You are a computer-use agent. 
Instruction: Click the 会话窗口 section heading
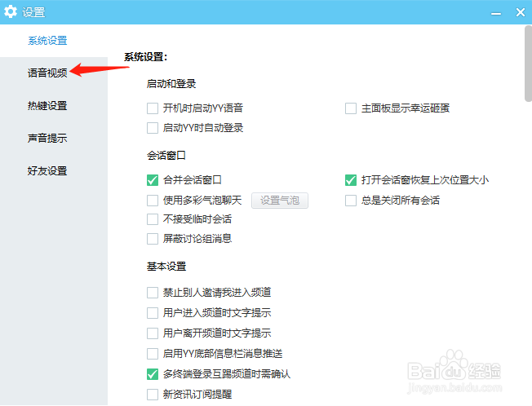click(166, 156)
